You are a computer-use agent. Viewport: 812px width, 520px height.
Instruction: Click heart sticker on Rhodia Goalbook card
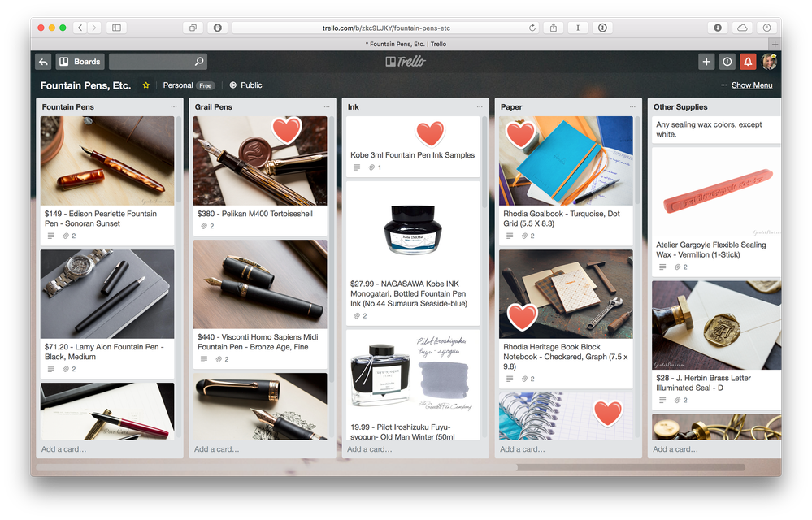(520, 133)
